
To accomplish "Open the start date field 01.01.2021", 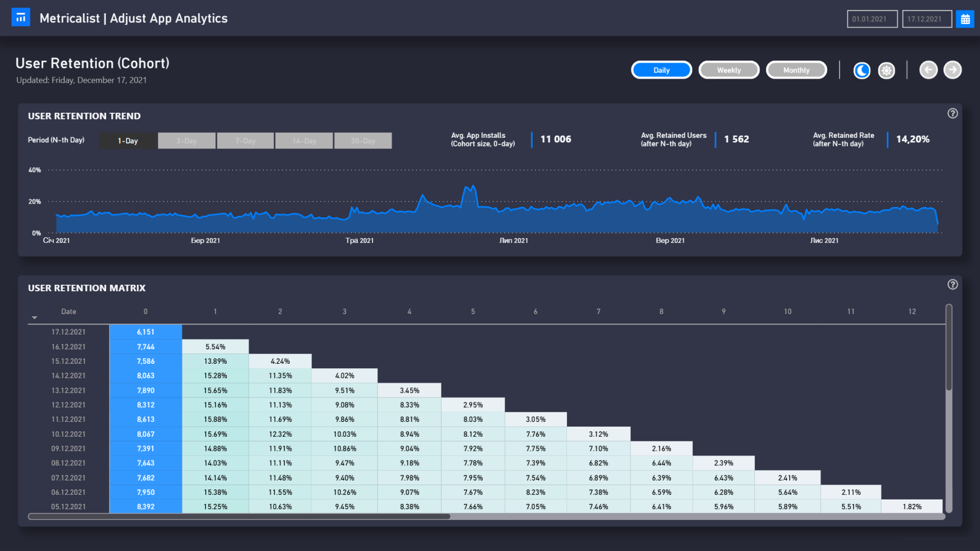I will (872, 18).
